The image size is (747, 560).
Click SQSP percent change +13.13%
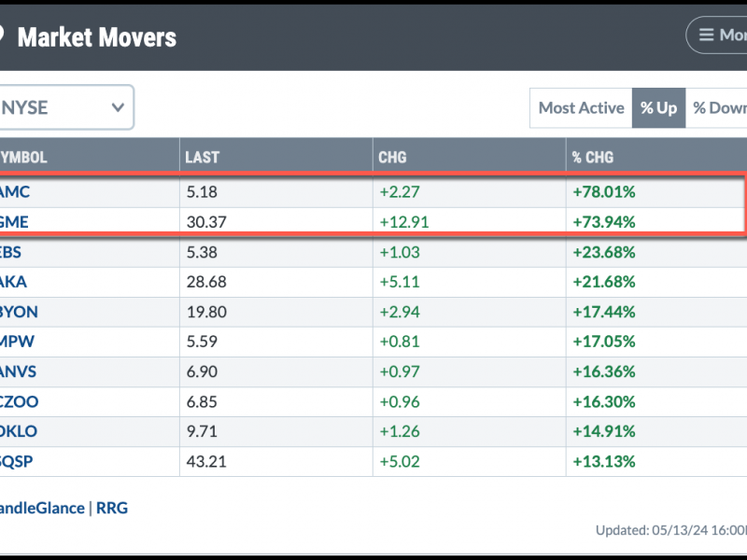(x=603, y=461)
